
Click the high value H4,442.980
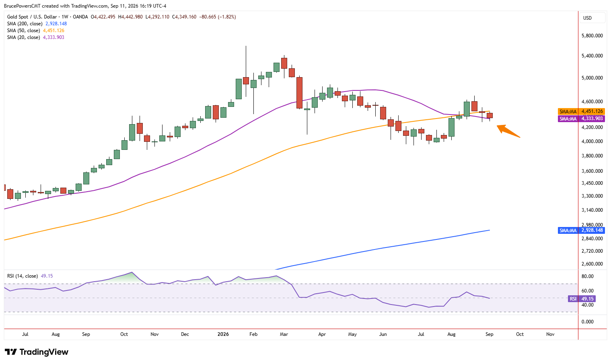point(130,17)
